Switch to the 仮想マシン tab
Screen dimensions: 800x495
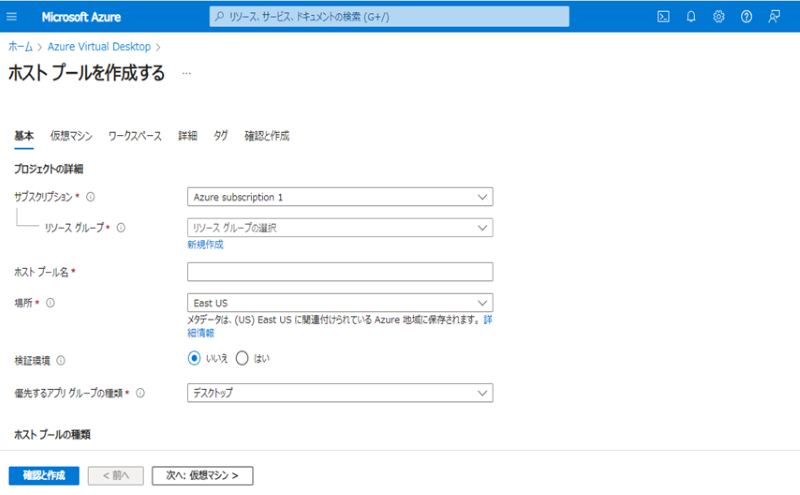71,136
